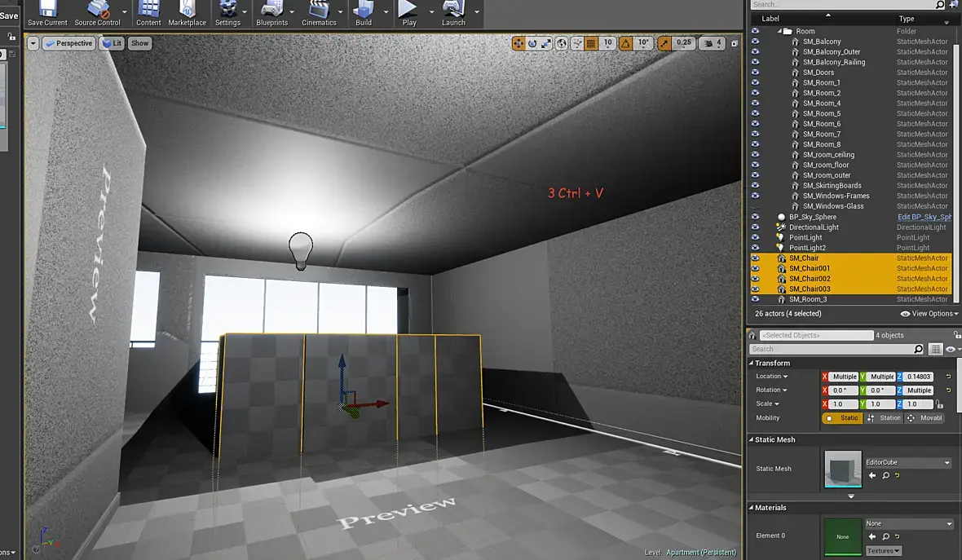Collapse the Materials section
Image resolution: width=962 pixels, height=560 pixels.
pos(751,508)
